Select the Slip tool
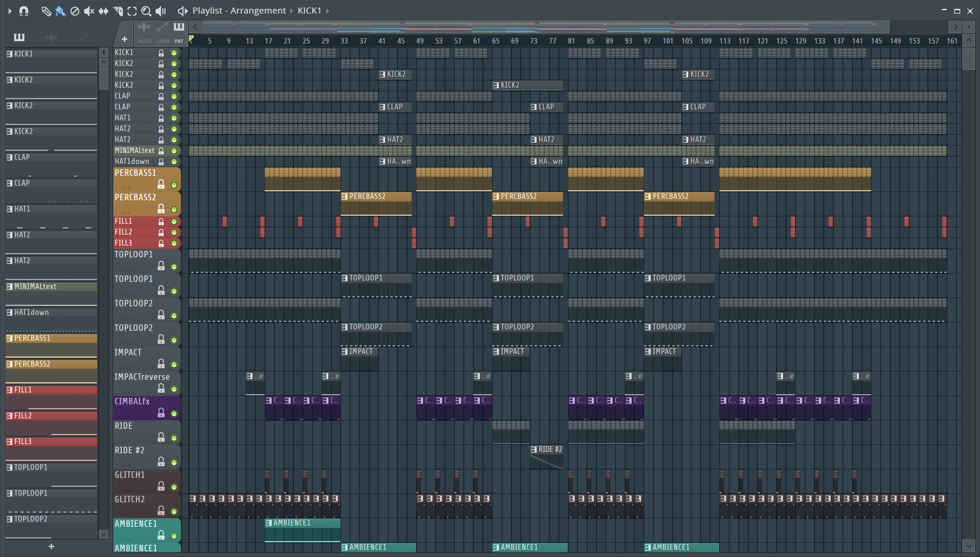 [x=103, y=11]
